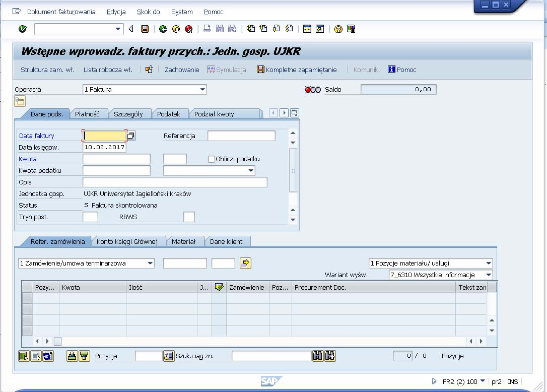Click the Print icon in toolbar

pyautogui.click(x=207, y=29)
